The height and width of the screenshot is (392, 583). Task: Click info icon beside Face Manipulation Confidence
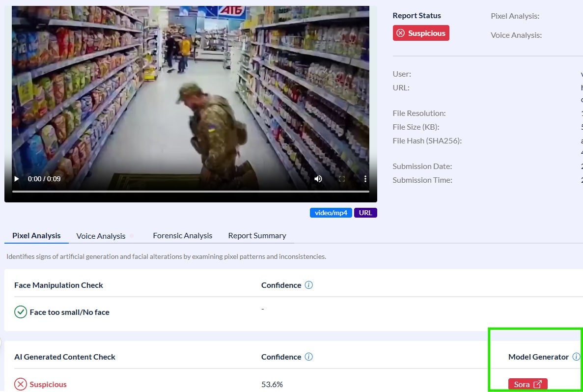308,285
